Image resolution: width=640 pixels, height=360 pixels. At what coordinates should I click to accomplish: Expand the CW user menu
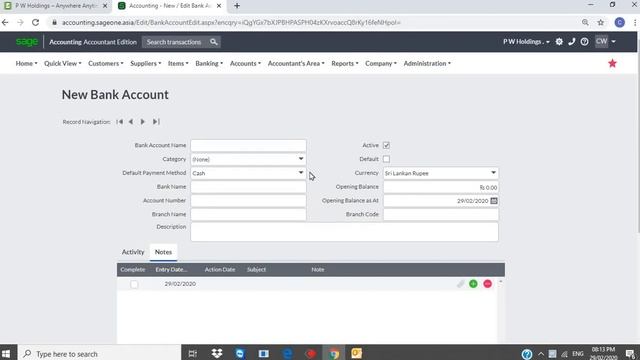point(605,41)
